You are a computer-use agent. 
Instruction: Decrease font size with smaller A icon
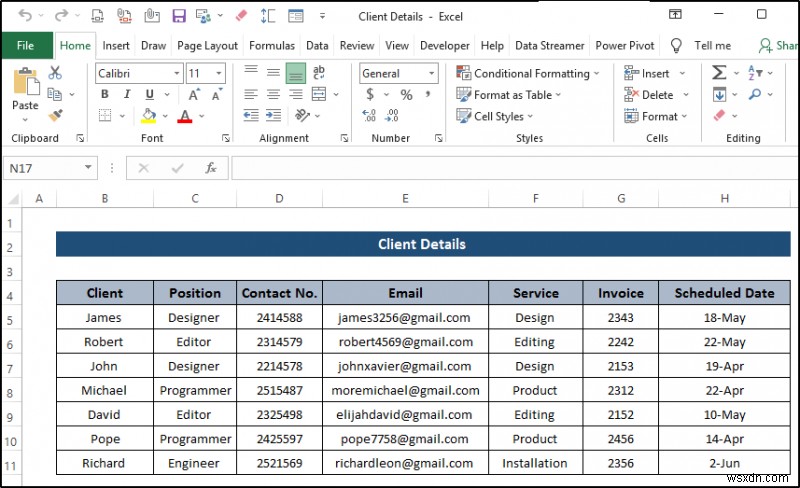click(x=217, y=94)
